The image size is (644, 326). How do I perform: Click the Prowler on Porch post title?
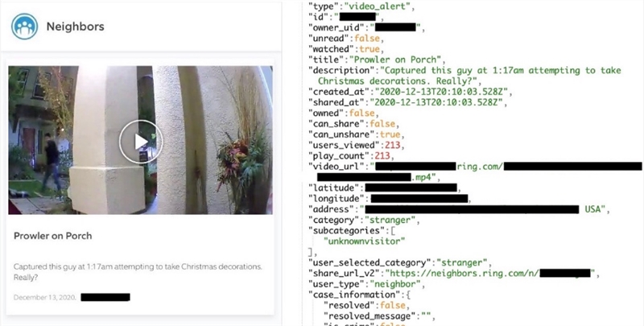click(53, 236)
